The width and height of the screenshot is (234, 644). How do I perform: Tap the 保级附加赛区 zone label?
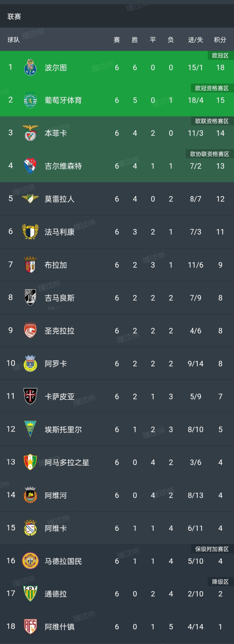click(212, 549)
